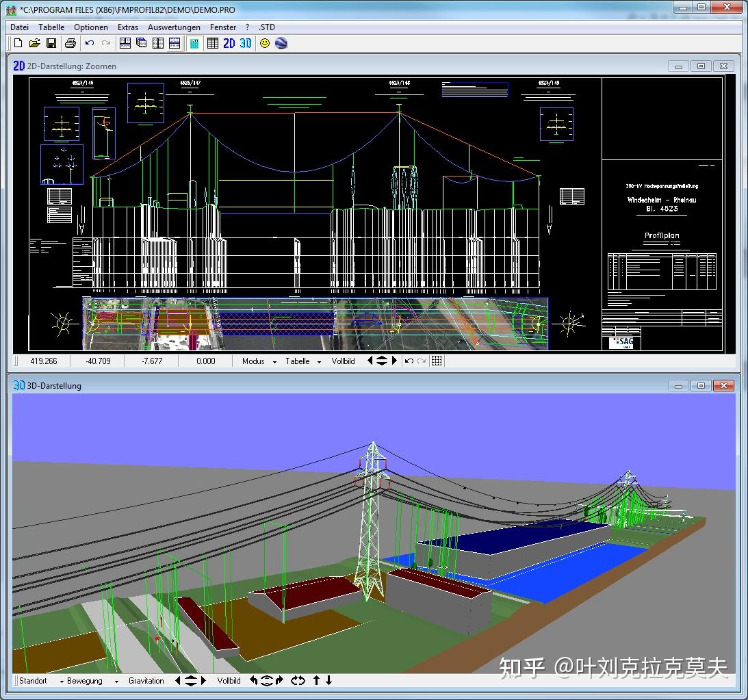Toggle the teal calculator button in the main toolbar

pos(194,43)
